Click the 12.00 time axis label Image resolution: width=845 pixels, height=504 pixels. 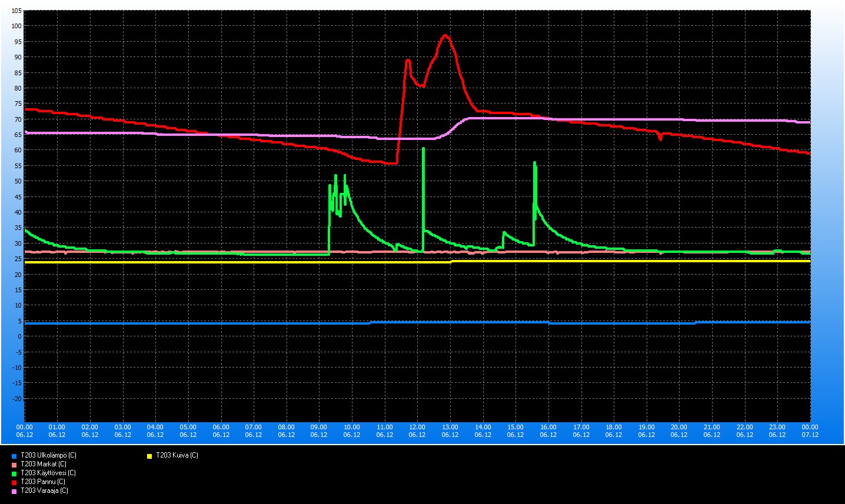pyautogui.click(x=417, y=430)
